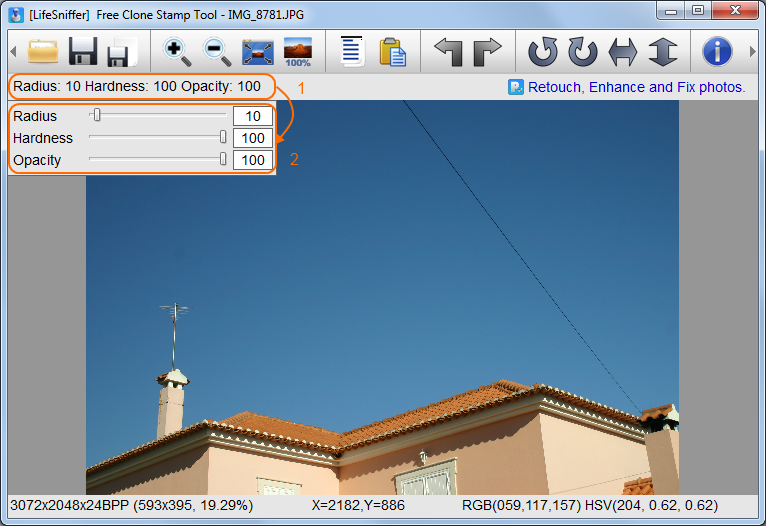The height and width of the screenshot is (526, 766).
Task: Flip the image horizontally
Action: click(623, 52)
